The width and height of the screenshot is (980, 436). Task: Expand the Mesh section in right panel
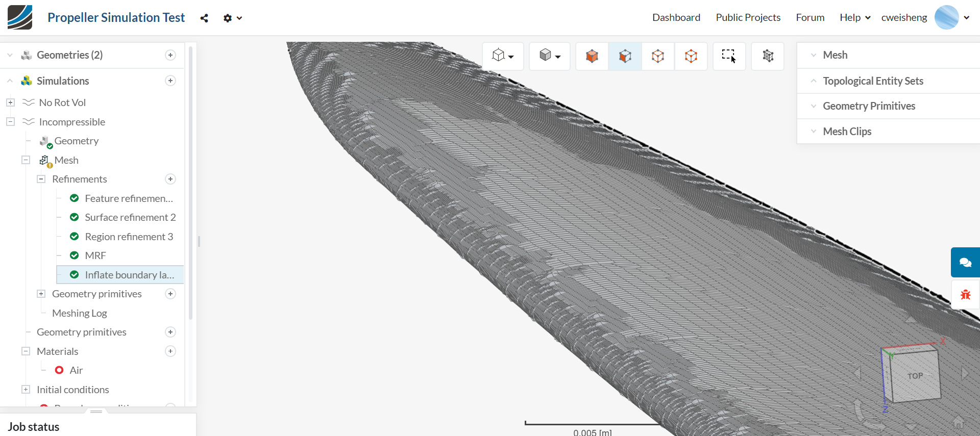814,55
